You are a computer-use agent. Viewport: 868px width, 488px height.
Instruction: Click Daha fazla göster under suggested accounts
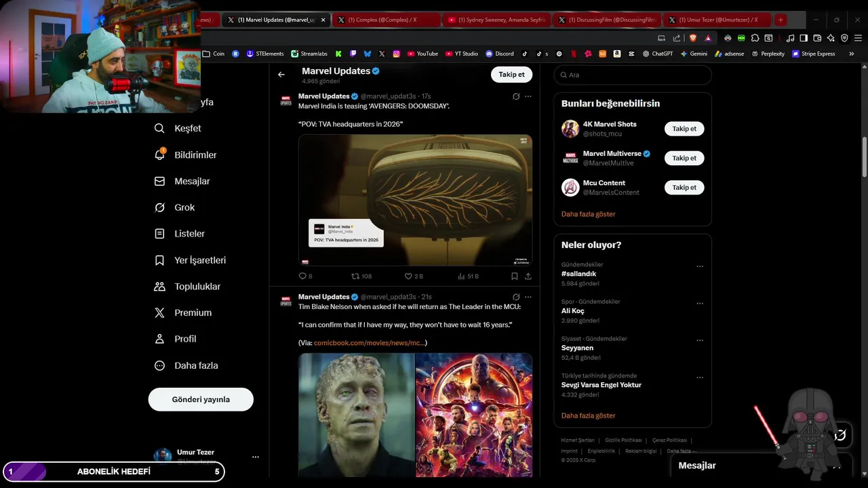pyautogui.click(x=588, y=214)
